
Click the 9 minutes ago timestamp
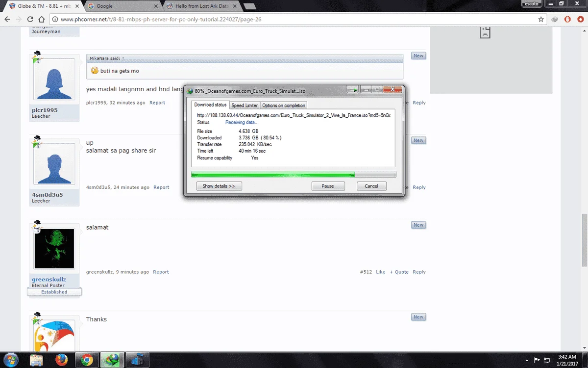(x=132, y=272)
